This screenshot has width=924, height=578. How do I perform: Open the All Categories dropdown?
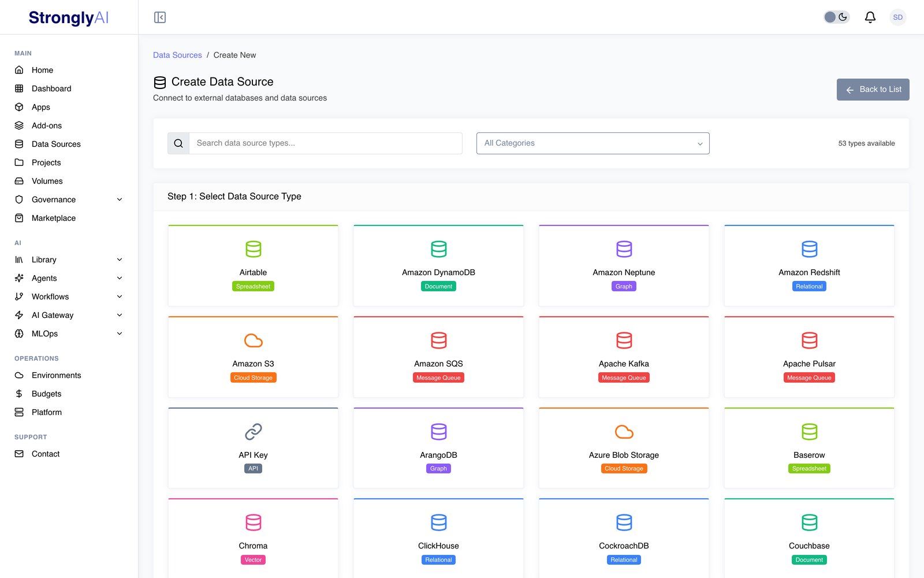click(593, 143)
